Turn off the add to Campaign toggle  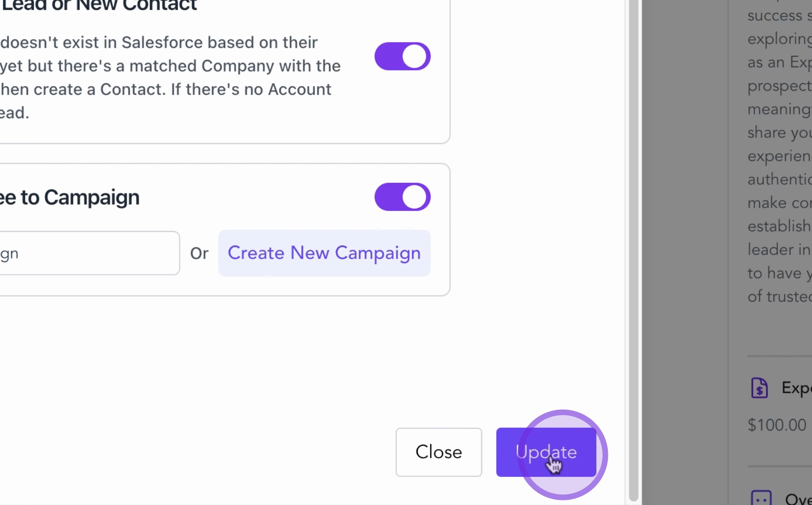402,197
